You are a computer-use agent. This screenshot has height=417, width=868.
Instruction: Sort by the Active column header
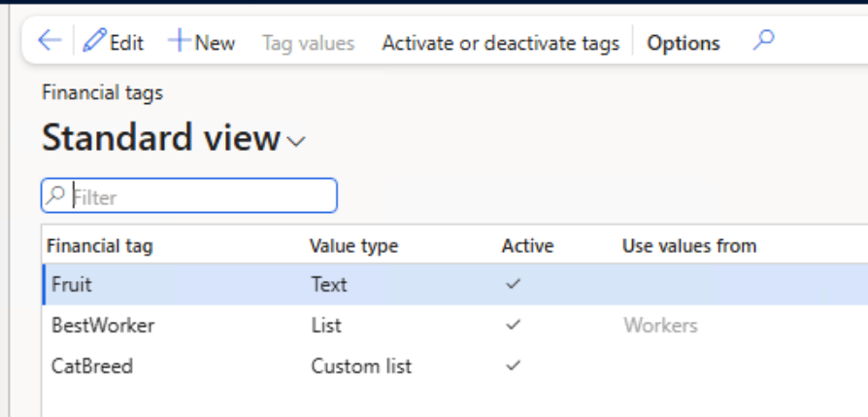(x=527, y=246)
